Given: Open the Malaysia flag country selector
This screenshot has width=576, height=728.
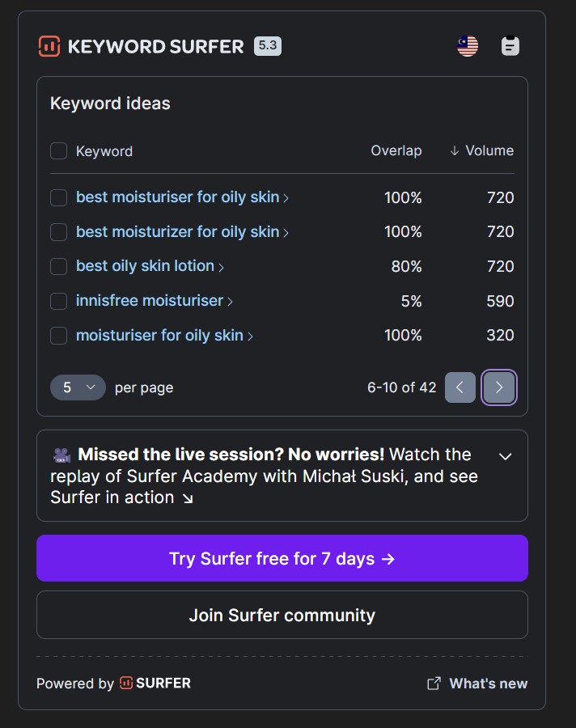Looking at the screenshot, I should tap(467, 46).
